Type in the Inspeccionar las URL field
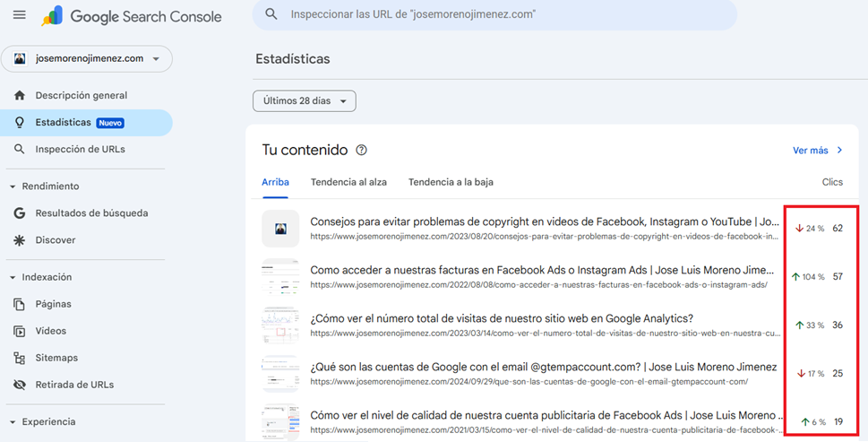 (502, 14)
